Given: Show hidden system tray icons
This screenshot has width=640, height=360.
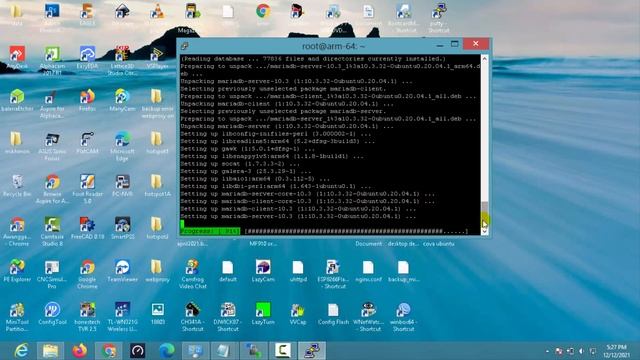Looking at the screenshot, I should (547, 351).
